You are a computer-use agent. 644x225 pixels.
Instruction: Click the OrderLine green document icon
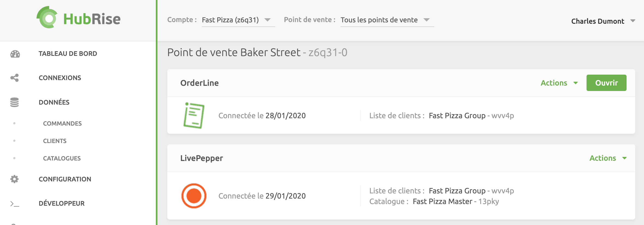click(x=194, y=115)
